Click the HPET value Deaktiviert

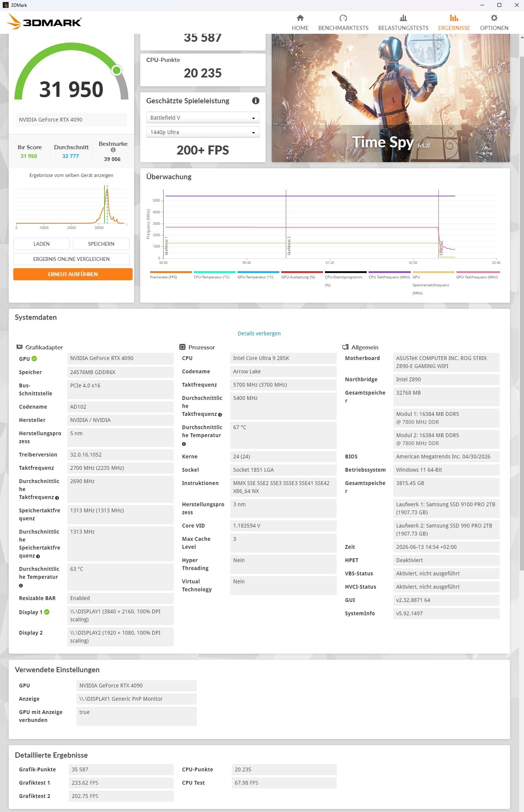point(446,560)
